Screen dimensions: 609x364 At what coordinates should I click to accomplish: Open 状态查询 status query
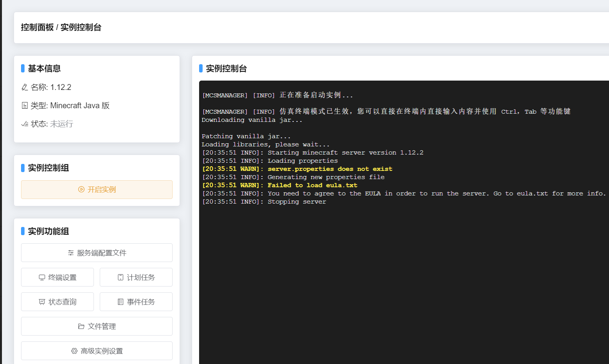coord(57,302)
